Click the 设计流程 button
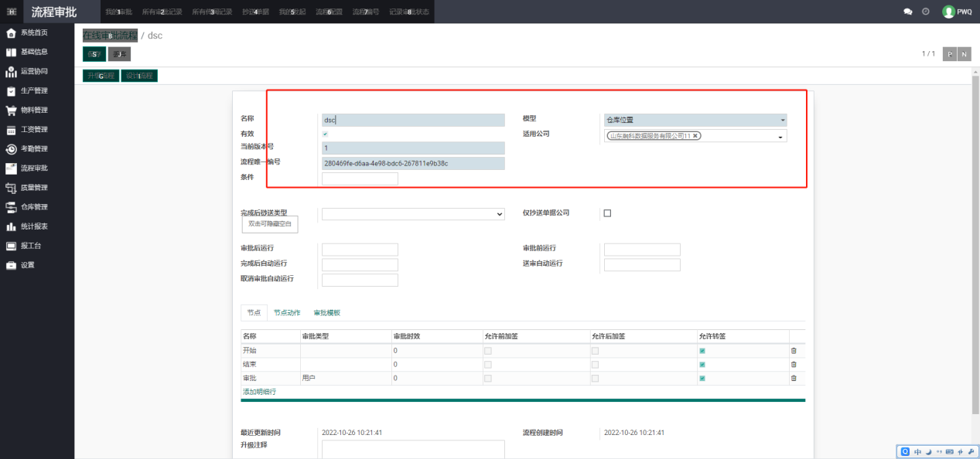The width and height of the screenshot is (980, 459). point(139,76)
